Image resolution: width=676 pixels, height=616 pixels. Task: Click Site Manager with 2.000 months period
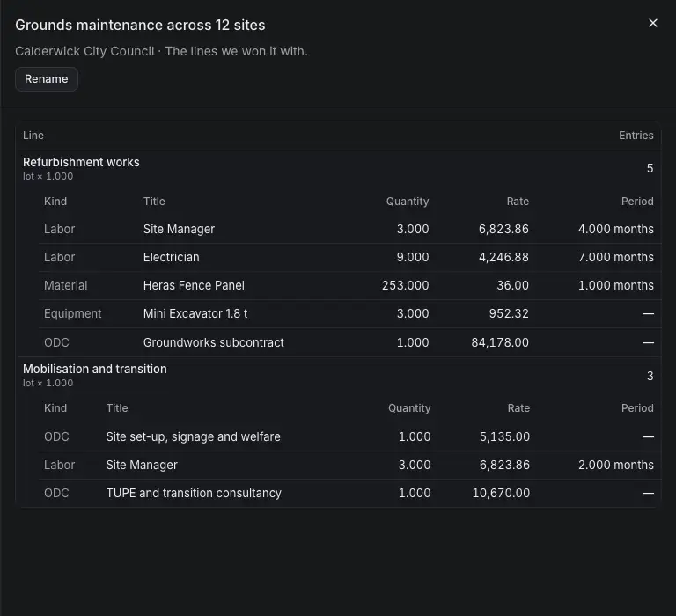142,465
